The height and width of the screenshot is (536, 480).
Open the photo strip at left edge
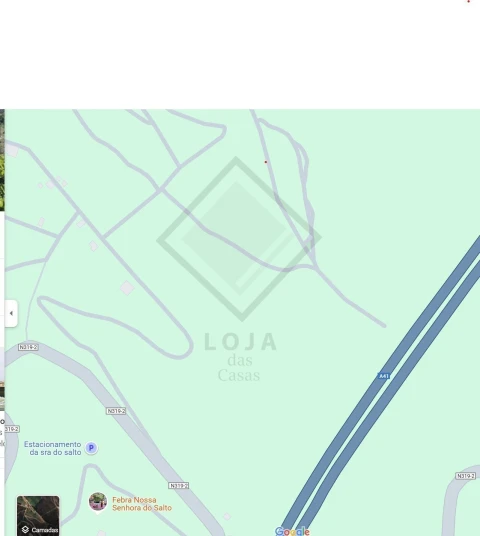[2, 160]
